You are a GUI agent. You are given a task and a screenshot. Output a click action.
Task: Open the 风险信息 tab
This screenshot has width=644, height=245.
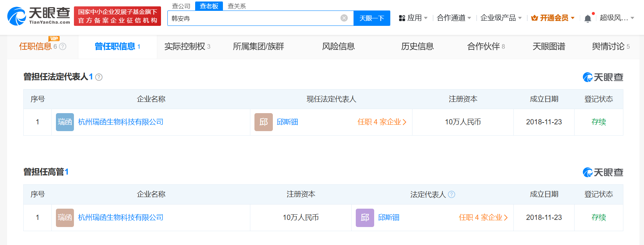[338, 46]
